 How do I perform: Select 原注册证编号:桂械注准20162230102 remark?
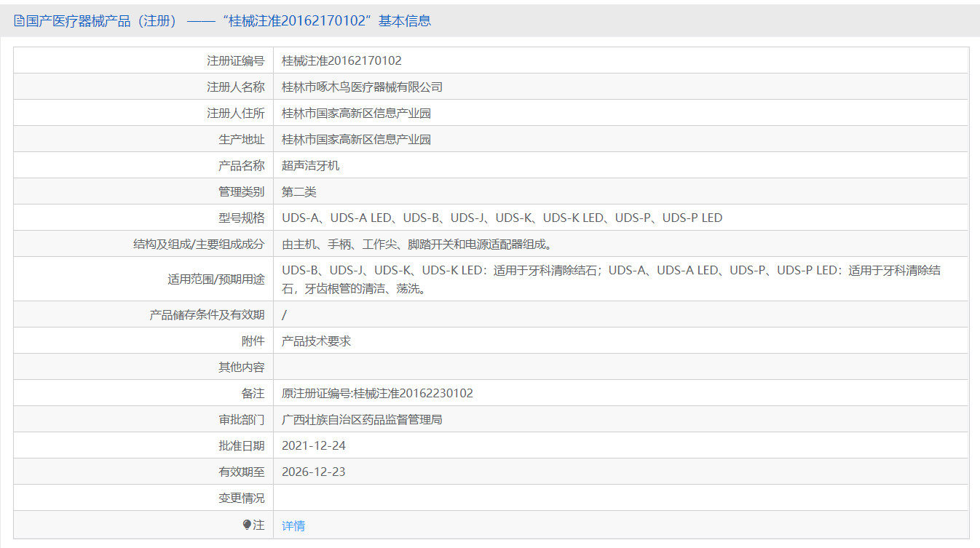coord(377,394)
